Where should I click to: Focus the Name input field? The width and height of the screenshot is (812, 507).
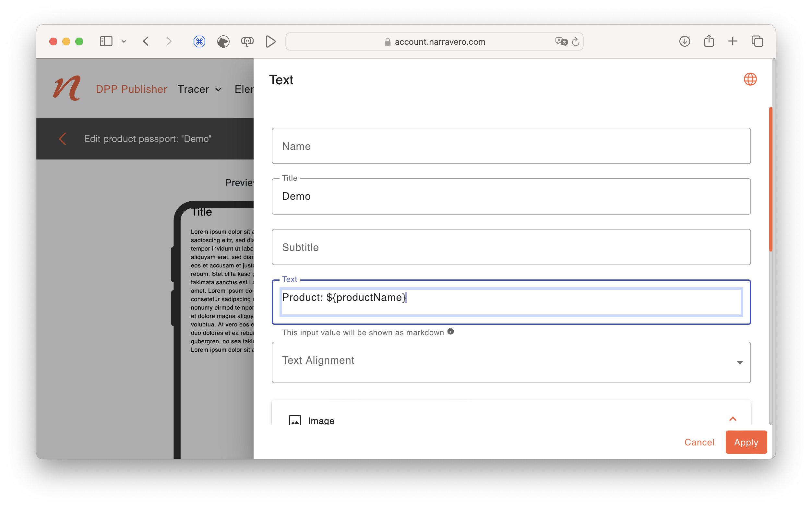point(511,146)
